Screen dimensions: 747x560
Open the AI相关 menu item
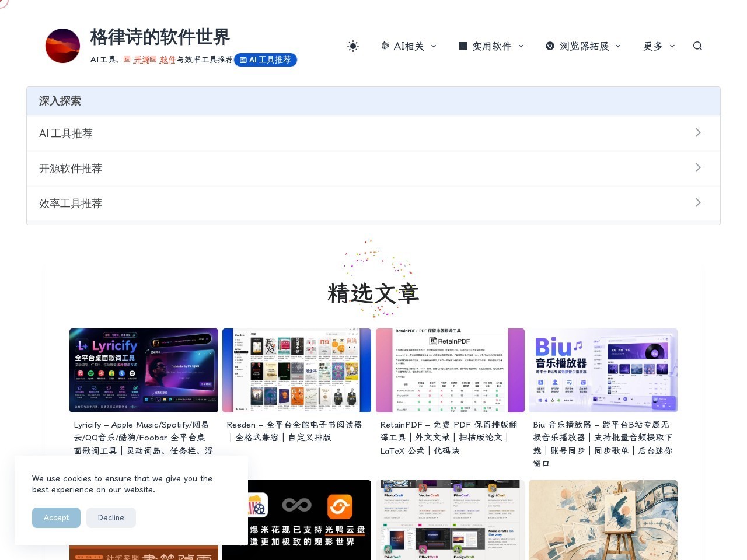(409, 46)
